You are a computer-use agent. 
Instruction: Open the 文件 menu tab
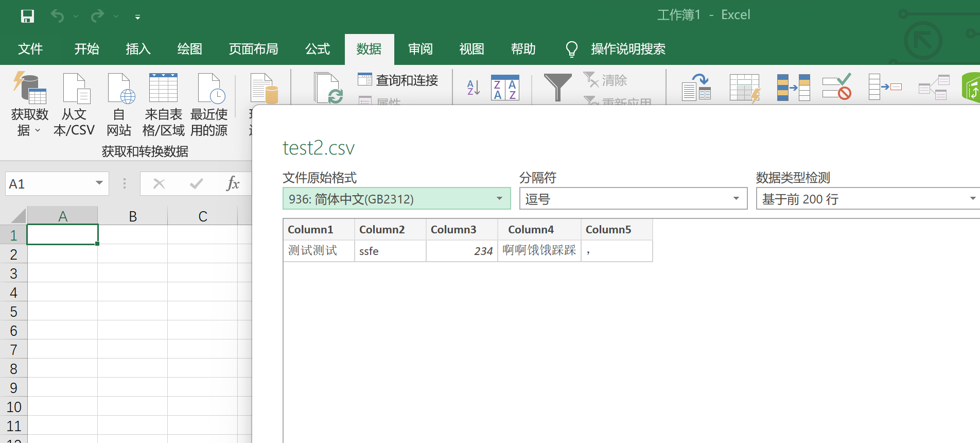(30, 49)
